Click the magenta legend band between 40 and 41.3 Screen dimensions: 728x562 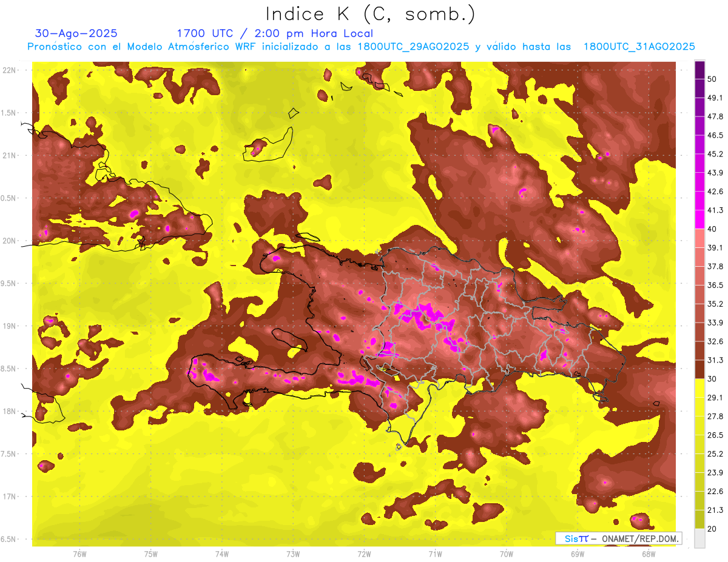pyautogui.click(x=699, y=219)
